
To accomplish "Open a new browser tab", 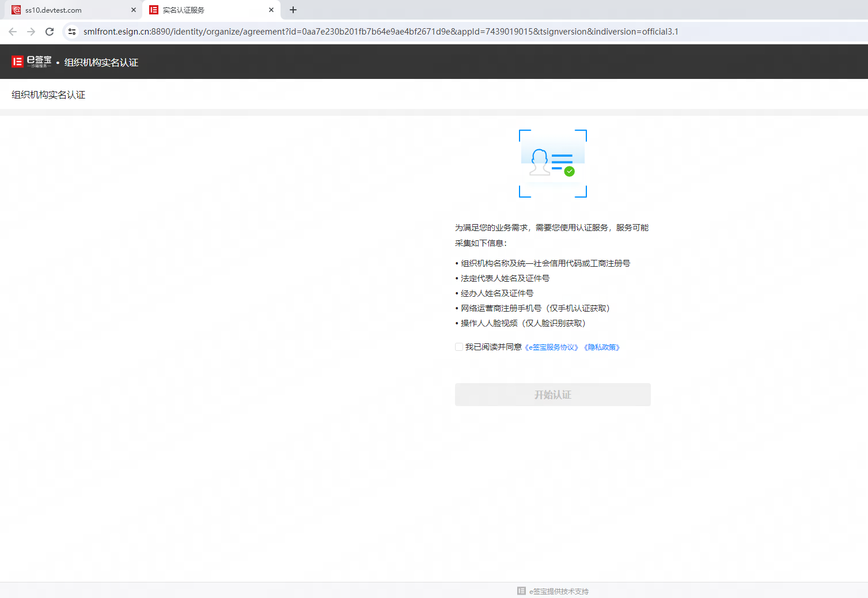I will coord(293,10).
